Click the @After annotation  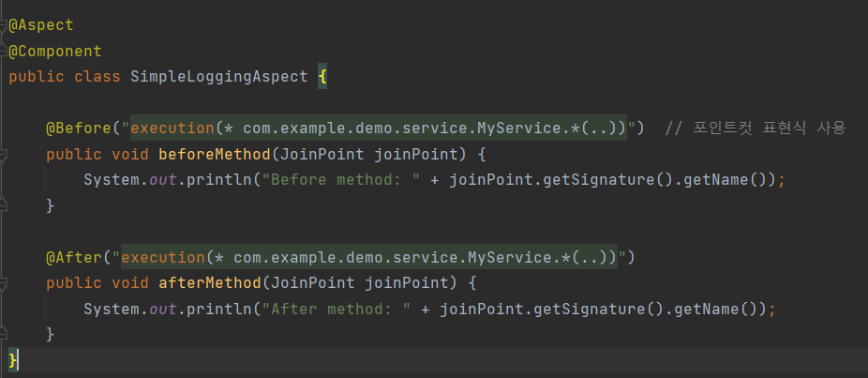point(74,257)
